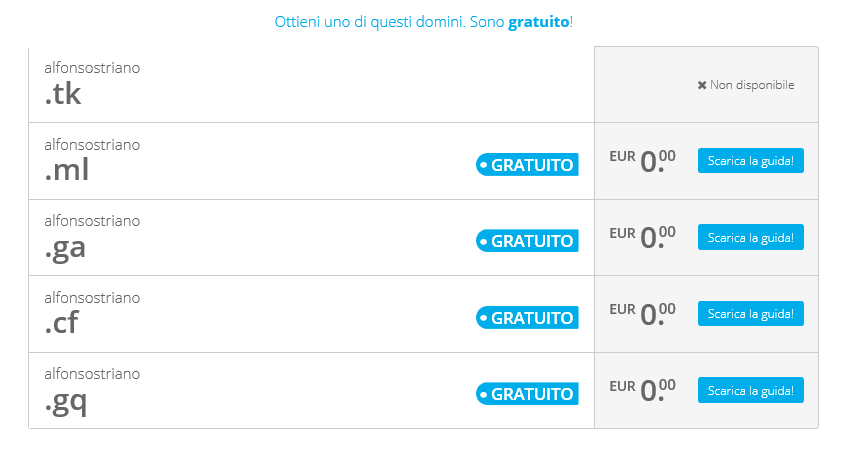Click the GRATUITO badge for .ml domain
The width and height of the screenshot is (850, 451).
(527, 165)
